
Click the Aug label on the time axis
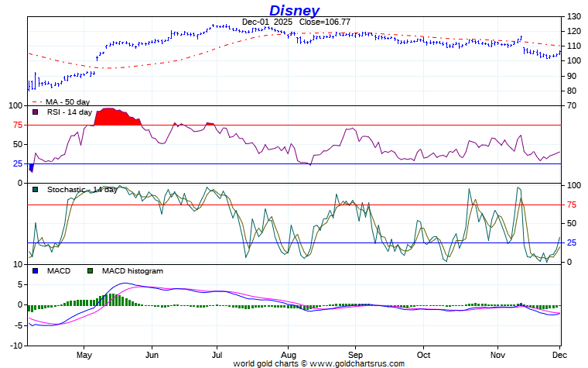point(289,355)
